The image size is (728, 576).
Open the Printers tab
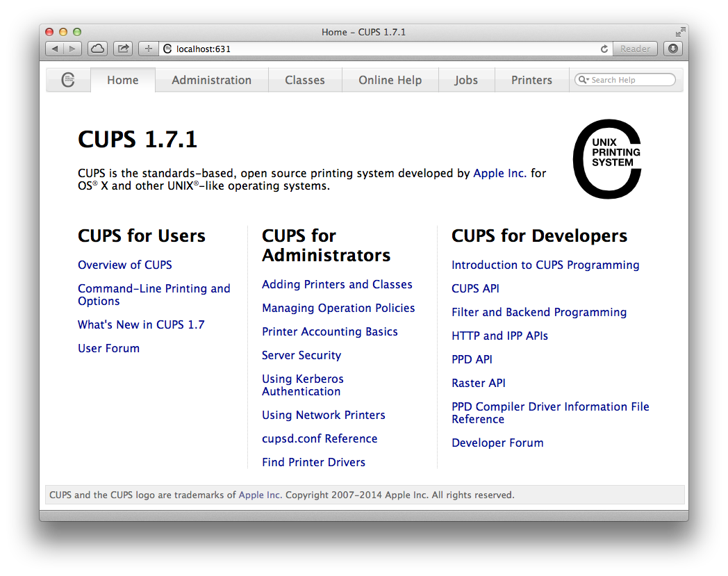click(x=532, y=80)
